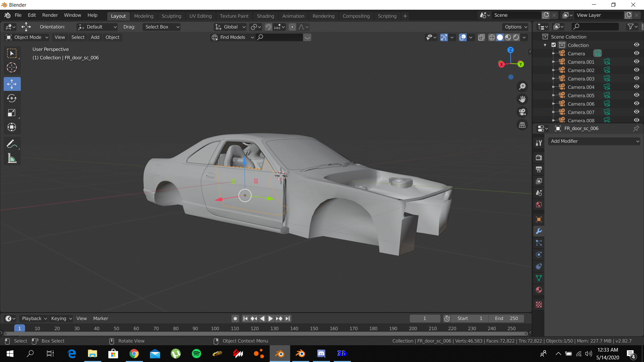The image size is (644, 362).
Task: Click the 3D Cursor tool
Action: (x=12, y=68)
